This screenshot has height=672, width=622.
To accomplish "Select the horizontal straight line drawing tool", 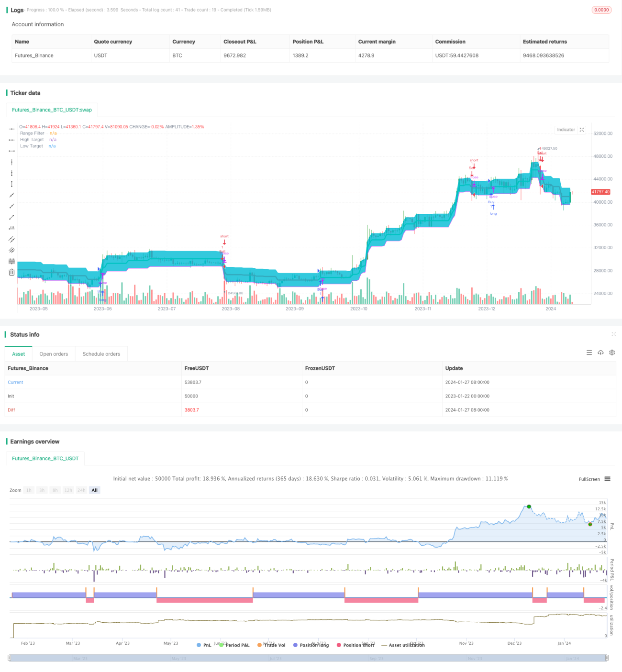I will click(11, 129).
